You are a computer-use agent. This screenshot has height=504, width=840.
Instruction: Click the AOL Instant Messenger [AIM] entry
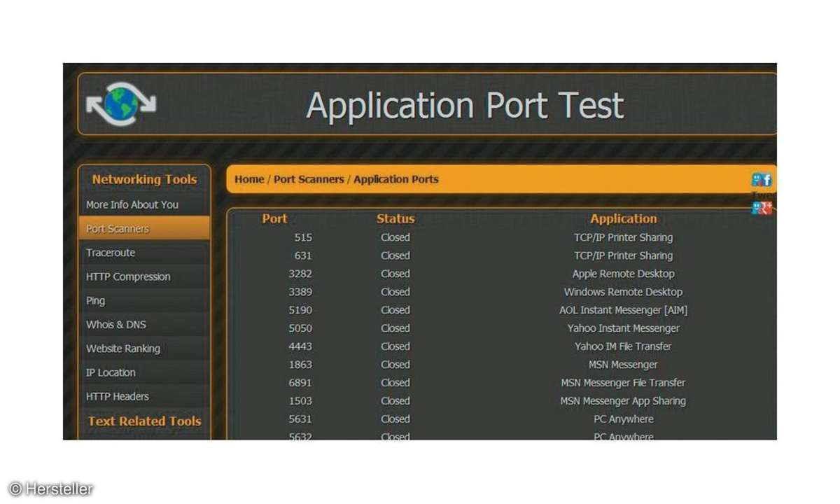(x=624, y=310)
